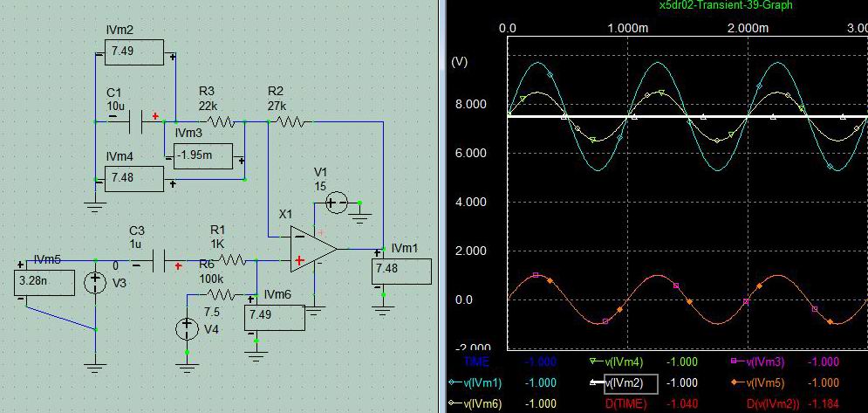Click the pink square marker at first sine peak

[536, 275]
